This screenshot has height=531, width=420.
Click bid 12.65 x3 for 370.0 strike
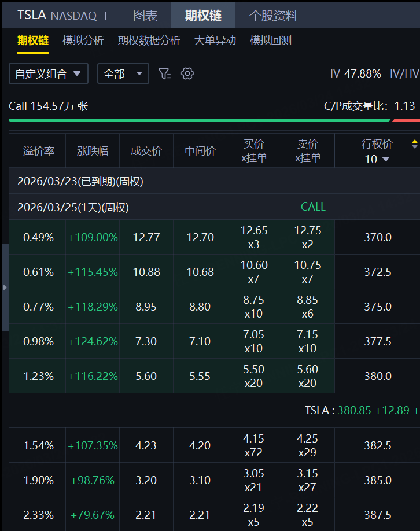(254, 237)
